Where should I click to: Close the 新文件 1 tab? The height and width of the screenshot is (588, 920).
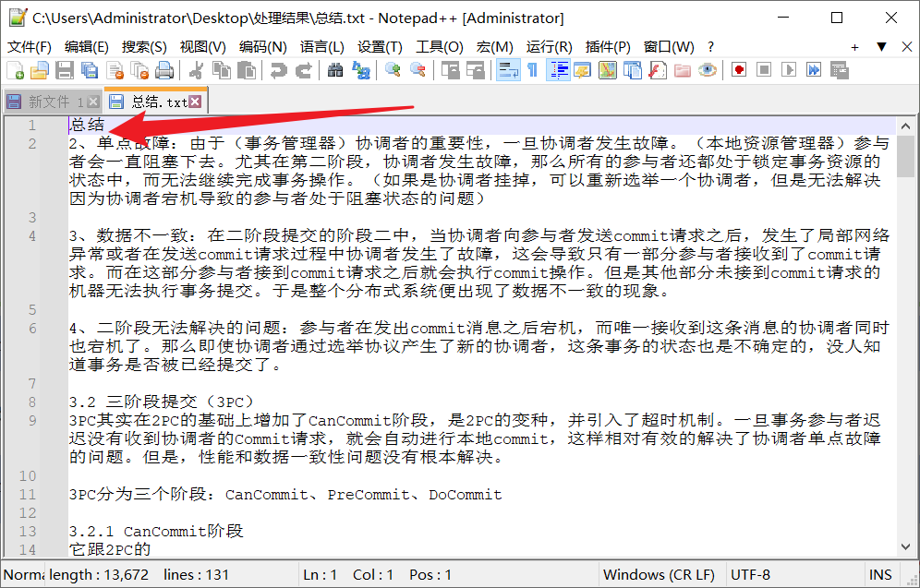tap(92, 102)
